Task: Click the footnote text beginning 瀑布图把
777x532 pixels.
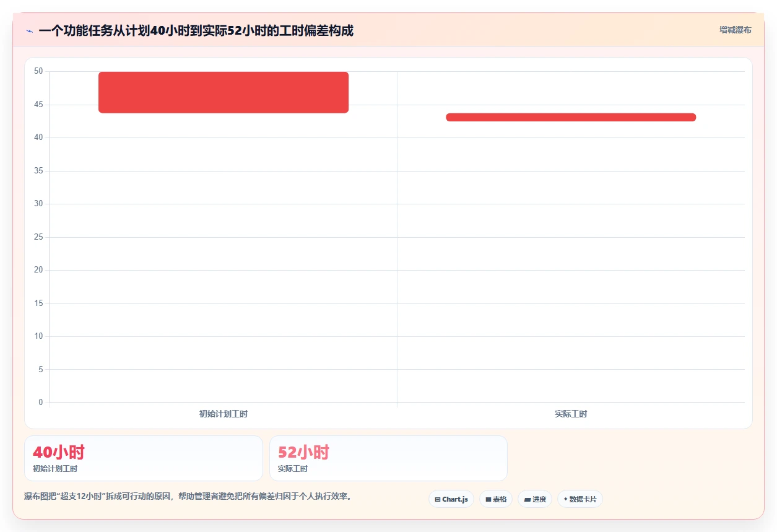Action: [x=188, y=496]
